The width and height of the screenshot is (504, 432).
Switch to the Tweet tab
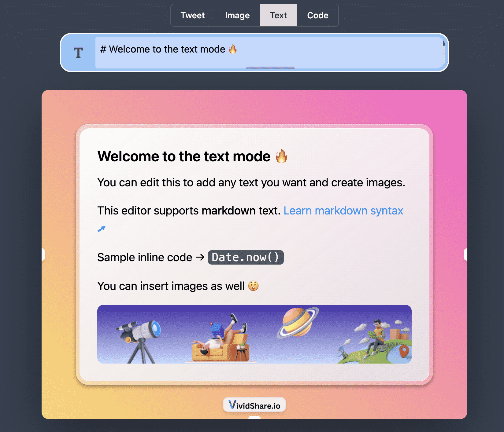pyautogui.click(x=192, y=15)
